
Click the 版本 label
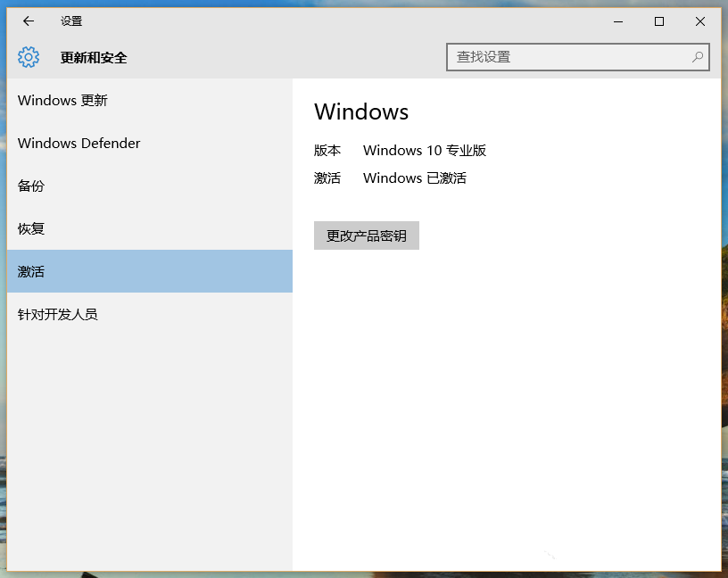click(x=327, y=151)
